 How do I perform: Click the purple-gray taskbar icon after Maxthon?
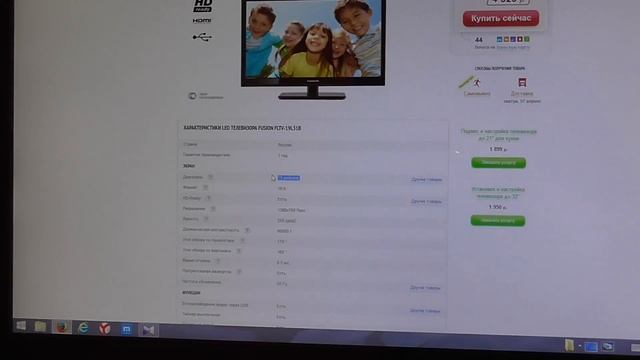point(148,330)
